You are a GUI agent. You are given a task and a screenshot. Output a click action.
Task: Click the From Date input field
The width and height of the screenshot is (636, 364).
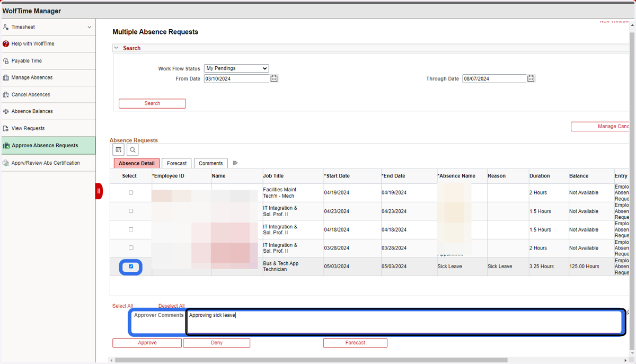pos(236,78)
